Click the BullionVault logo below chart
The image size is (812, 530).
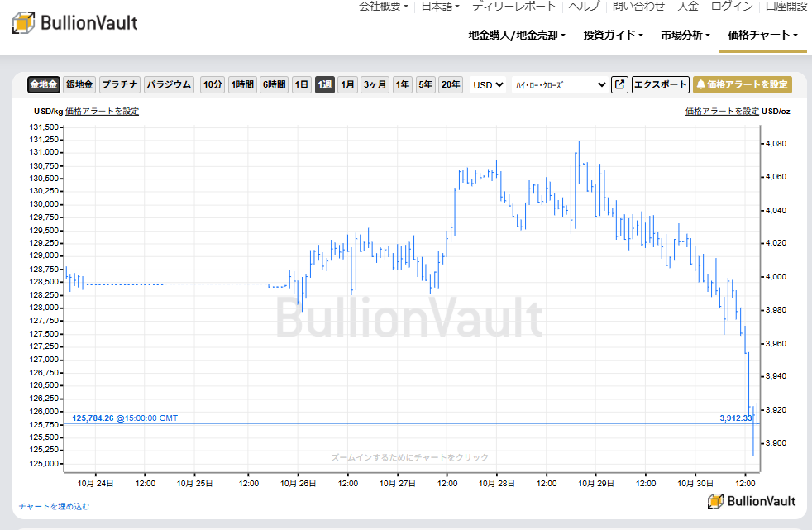[752, 501]
